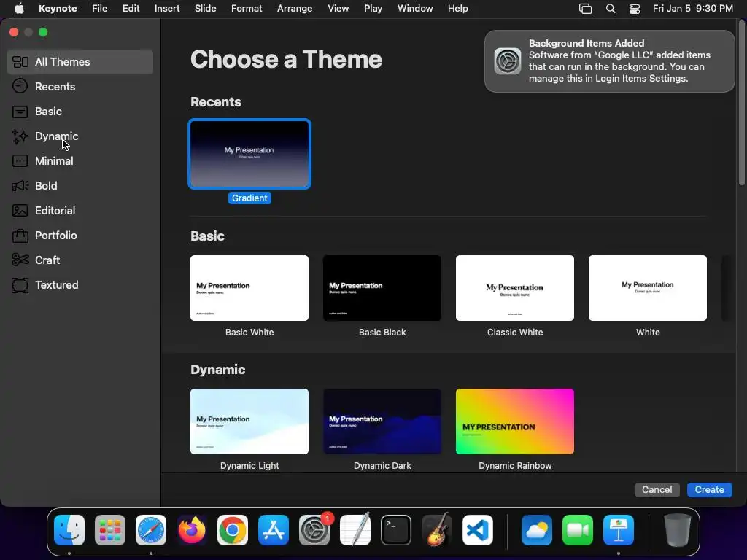747x560 pixels.
Task: Open the Play menu
Action: click(373, 9)
